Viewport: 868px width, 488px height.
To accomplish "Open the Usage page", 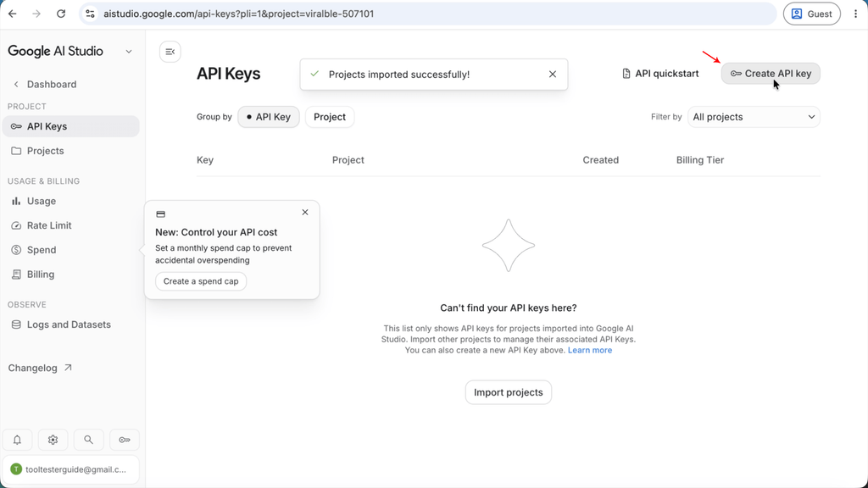I will click(71, 201).
